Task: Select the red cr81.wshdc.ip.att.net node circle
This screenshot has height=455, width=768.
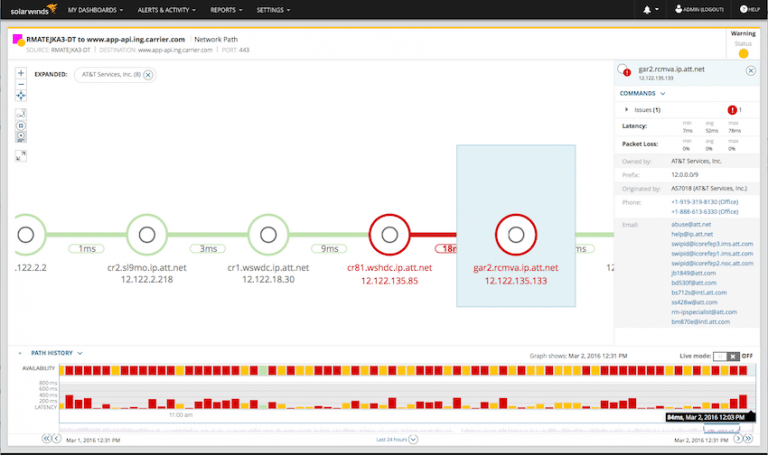Action: point(389,235)
